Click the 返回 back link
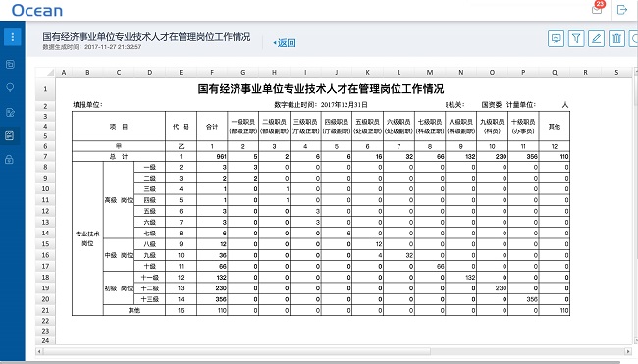Viewport: 638px width, 364px height. pyautogui.click(x=285, y=43)
